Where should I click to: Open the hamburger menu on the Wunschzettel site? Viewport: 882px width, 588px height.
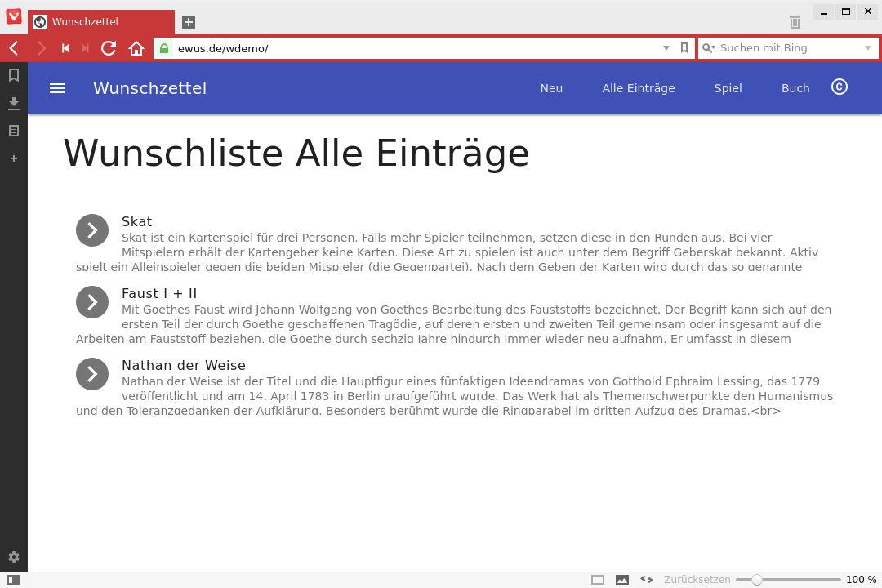(x=56, y=88)
